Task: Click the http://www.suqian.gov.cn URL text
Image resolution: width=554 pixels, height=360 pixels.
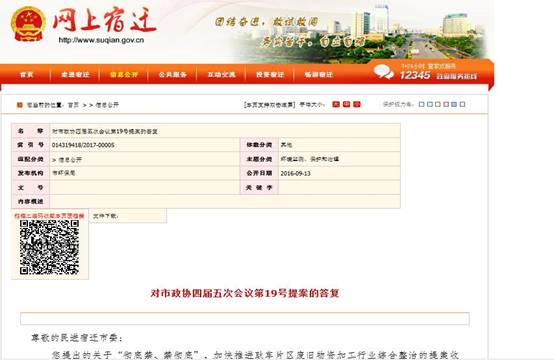Action: [x=101, y=40]
